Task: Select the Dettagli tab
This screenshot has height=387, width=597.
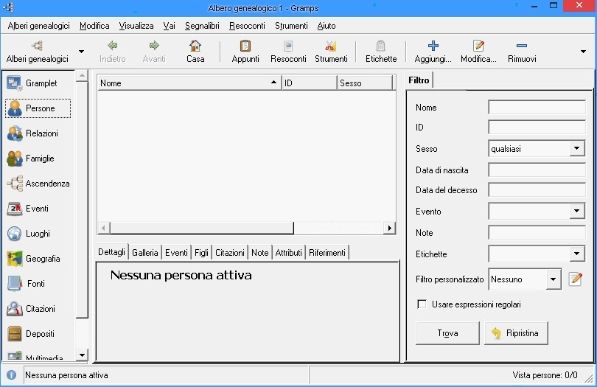Action: [x=112, y=252]
